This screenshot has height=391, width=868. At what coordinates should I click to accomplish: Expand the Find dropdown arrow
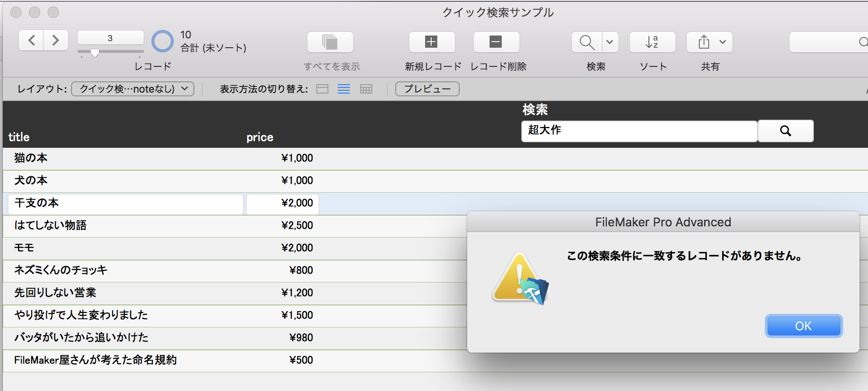[610, 42]
